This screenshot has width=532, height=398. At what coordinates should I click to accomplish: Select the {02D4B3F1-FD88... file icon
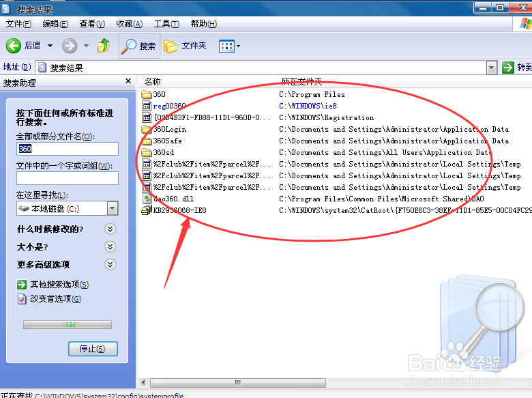147,117
